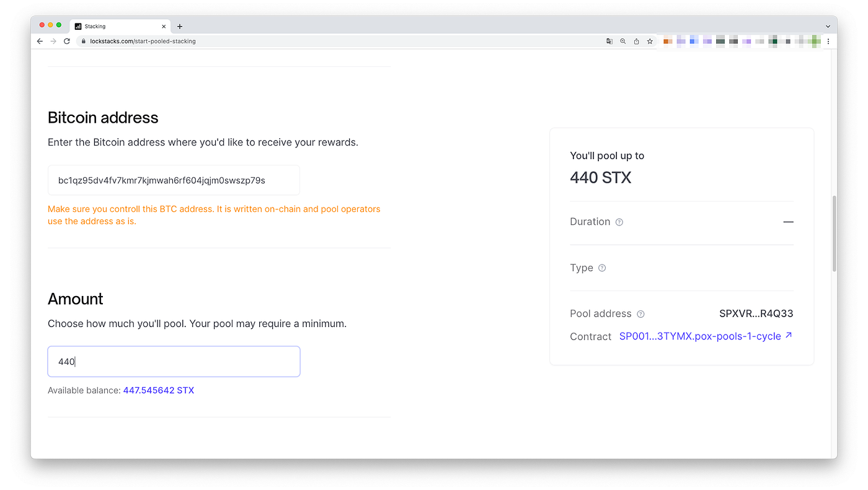The height and width of the screenshot is (490, 868).
Task: Show Duration help tooltip icon
Action: coord(619,222)
